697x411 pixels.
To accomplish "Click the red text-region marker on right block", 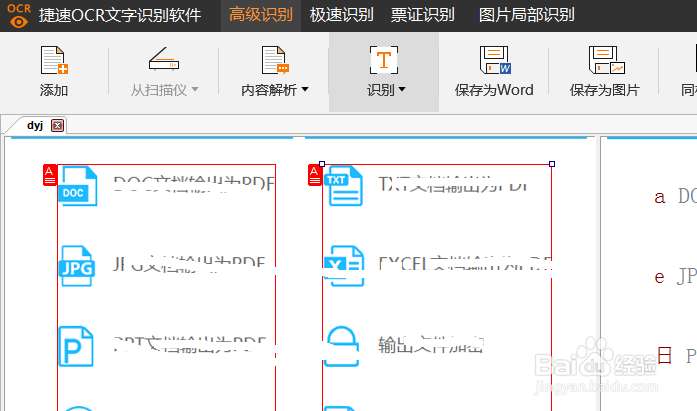I will click(315, 175).
